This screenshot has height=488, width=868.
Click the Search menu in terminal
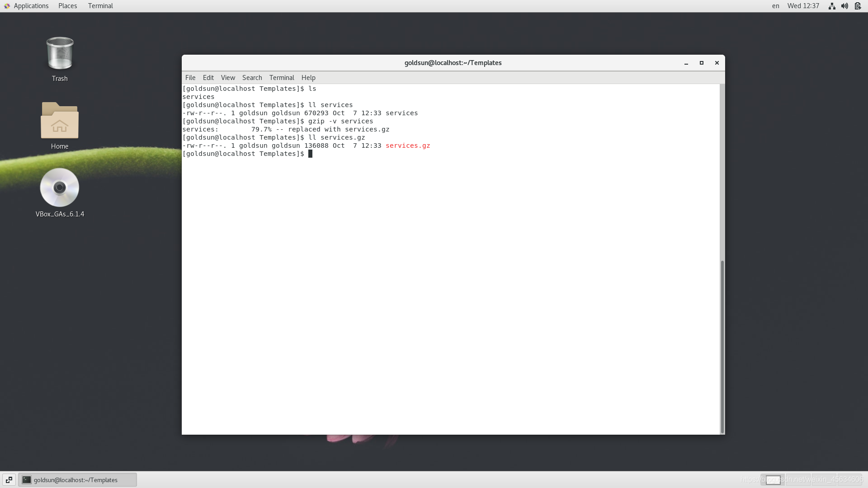point(252,77)
